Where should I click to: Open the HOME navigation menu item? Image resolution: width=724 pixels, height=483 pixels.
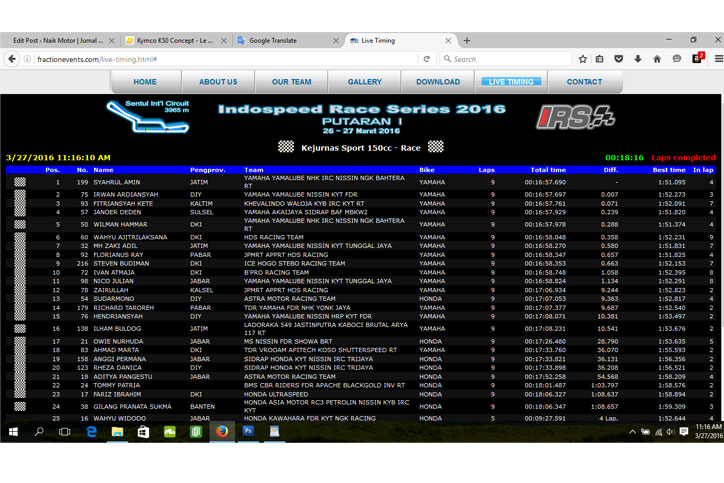tap(145, 82)
